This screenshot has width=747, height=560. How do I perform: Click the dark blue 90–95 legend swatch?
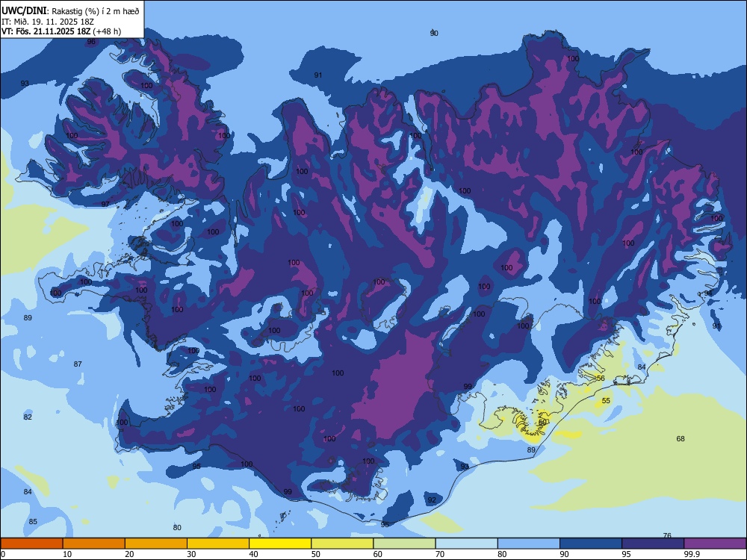point(591,544)
